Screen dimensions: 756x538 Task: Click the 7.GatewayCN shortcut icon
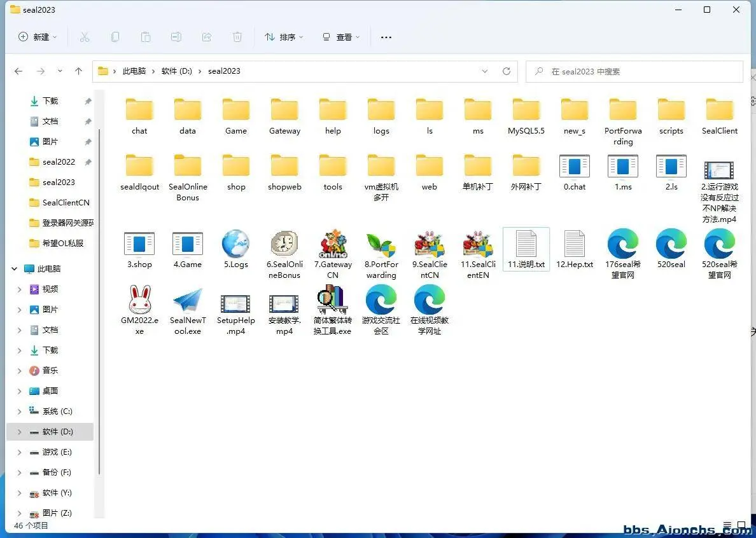tap(333, 244)
